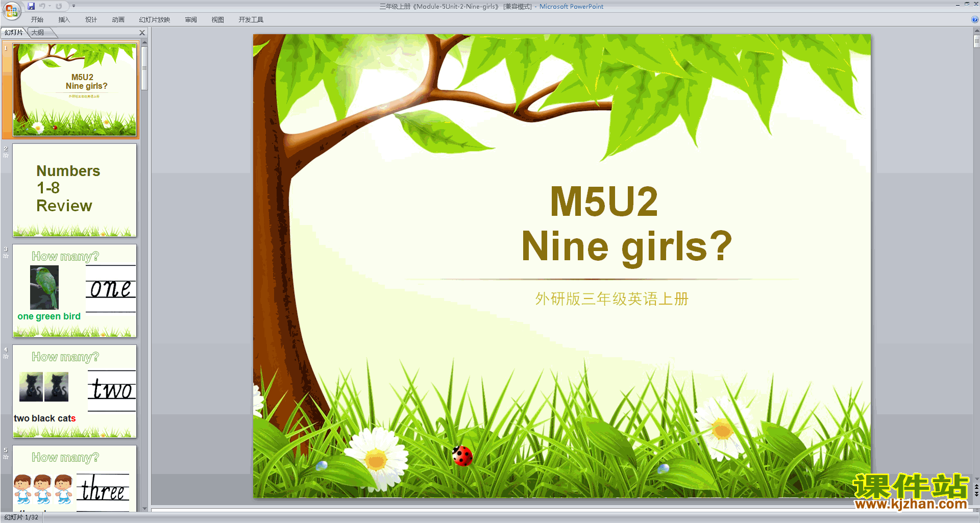This screenshot has height=523, width=980.
Task: Open PowerPoint Help question mark icon
Action: (x=975, y=20)
